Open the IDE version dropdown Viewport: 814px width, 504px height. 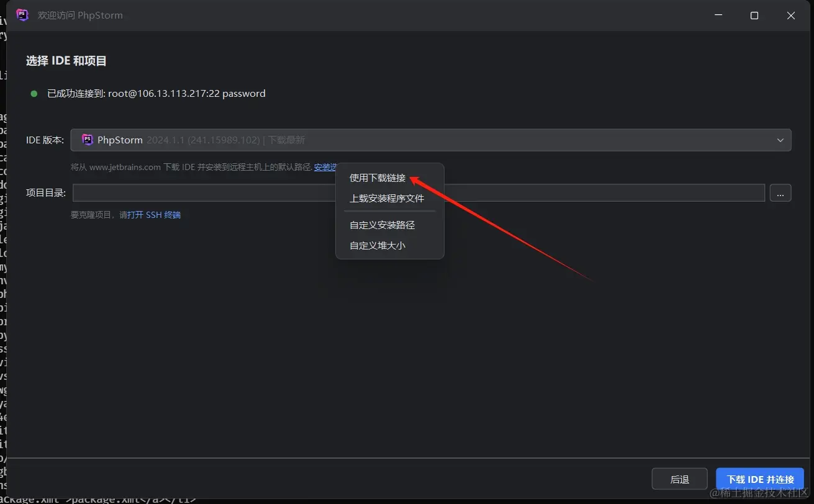(x=431, y=140)
